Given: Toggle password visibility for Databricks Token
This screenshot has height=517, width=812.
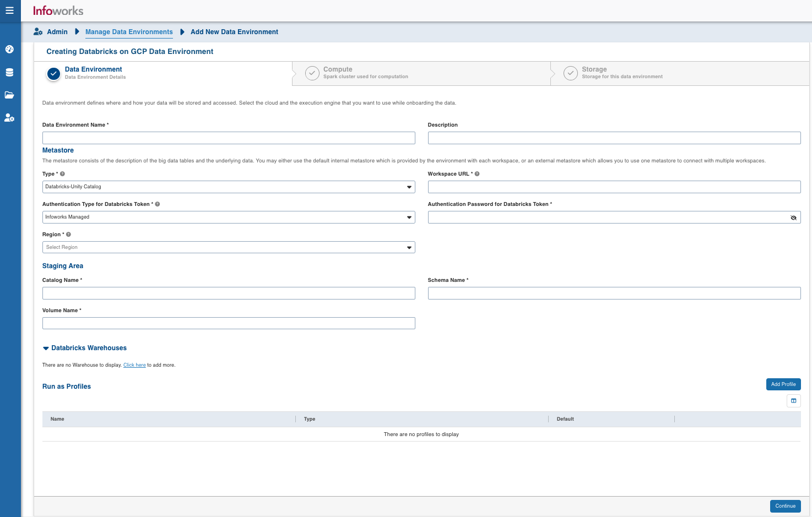Looking at the screenshot, I should click(x=793, y=217).
